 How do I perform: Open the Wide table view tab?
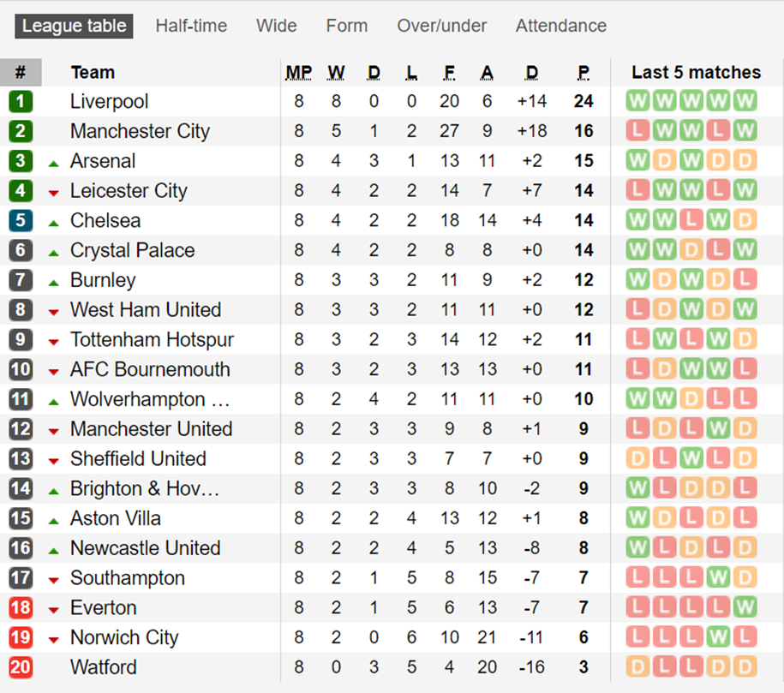(277, 26)
